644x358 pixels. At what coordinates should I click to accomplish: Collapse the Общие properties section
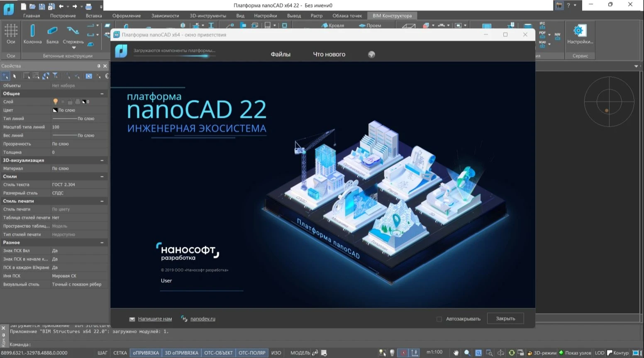click(x=102, y=94)
